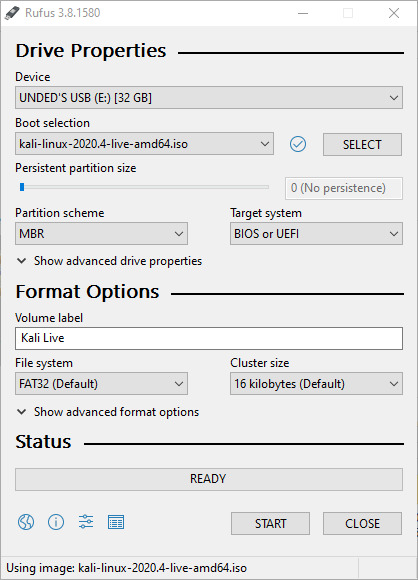Click the ISO checksum checkmark icon
The image size is (418, 580).
298,144
